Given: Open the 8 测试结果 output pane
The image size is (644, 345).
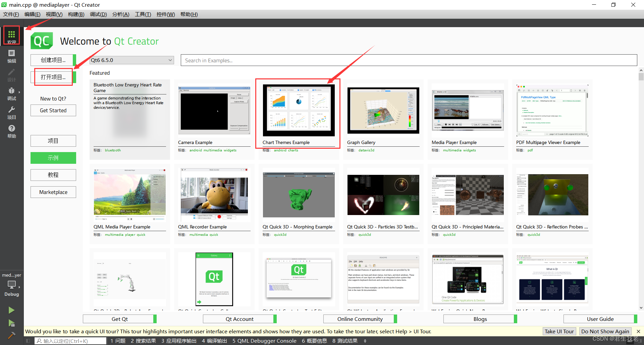Looking at the screenshot, I should click(345, 341).
